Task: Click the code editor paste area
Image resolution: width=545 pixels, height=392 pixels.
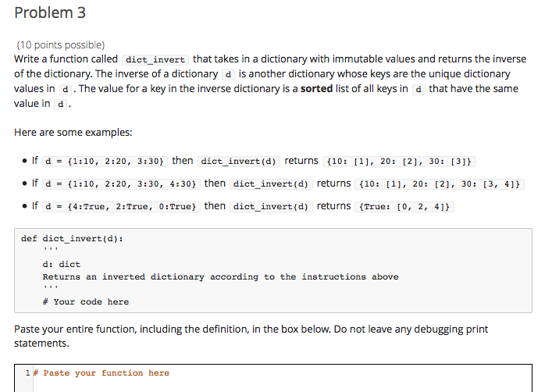Action: [273, 378]
